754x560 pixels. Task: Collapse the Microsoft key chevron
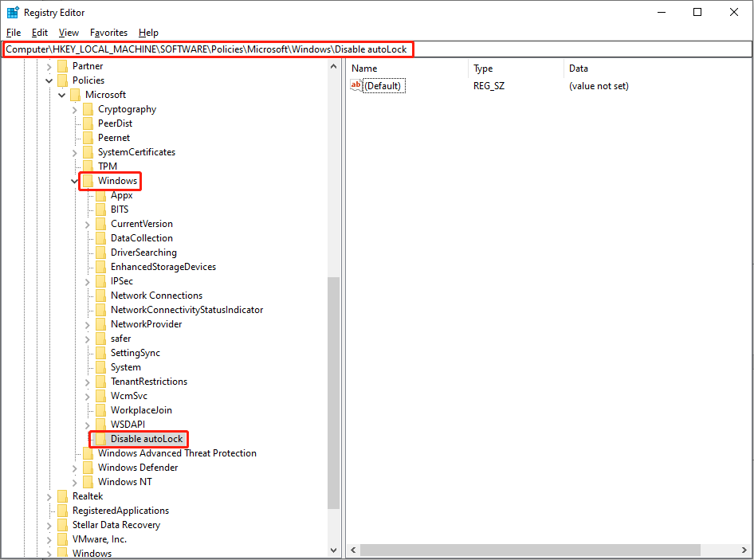[x=62, y=94]
